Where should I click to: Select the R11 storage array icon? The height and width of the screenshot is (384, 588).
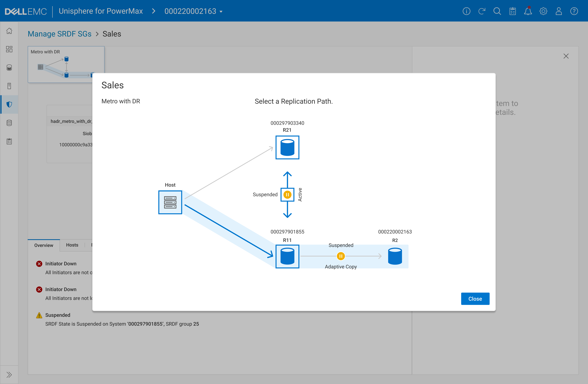(x=287, y=256)
